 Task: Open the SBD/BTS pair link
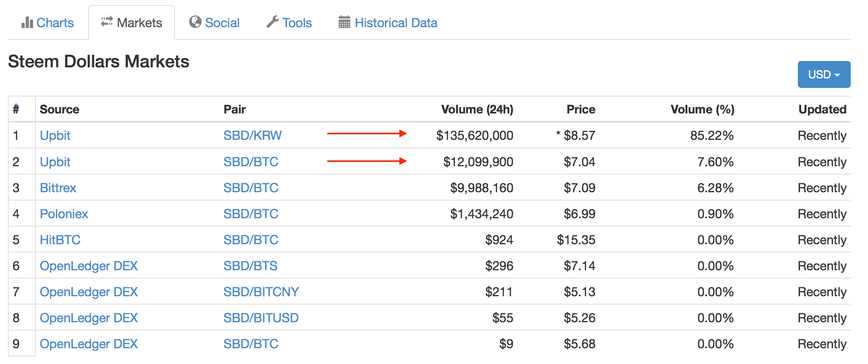250,266
